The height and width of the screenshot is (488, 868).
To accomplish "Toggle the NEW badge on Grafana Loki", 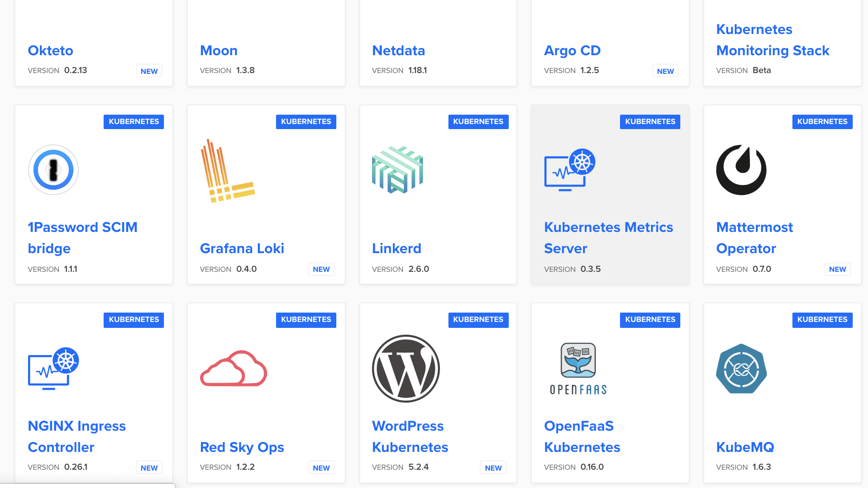I will click(x=321, y=269).
